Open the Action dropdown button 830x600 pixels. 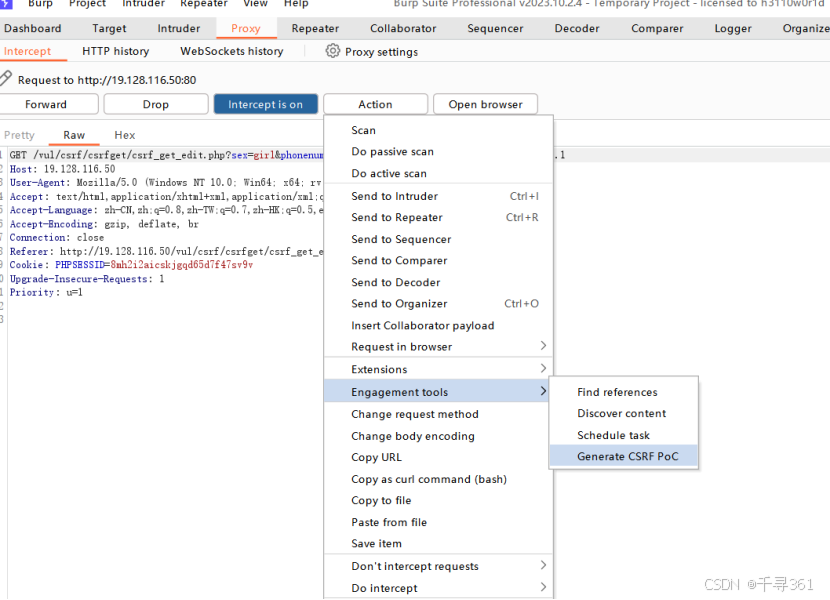(x=375, y=104)
